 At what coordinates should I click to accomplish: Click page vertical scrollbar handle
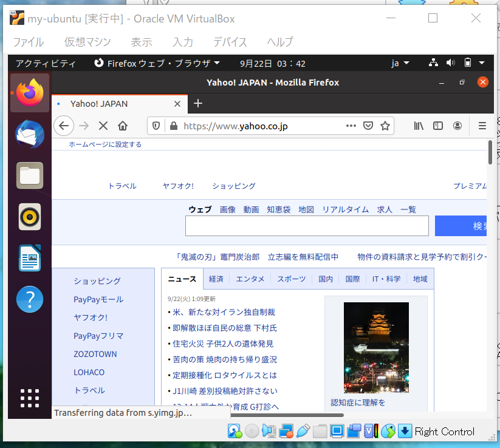click(490, 152)
